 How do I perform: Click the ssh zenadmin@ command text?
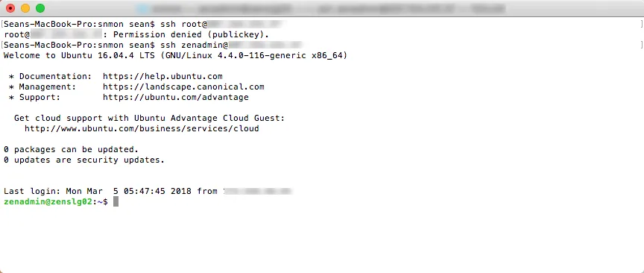[x=194, y=45]
